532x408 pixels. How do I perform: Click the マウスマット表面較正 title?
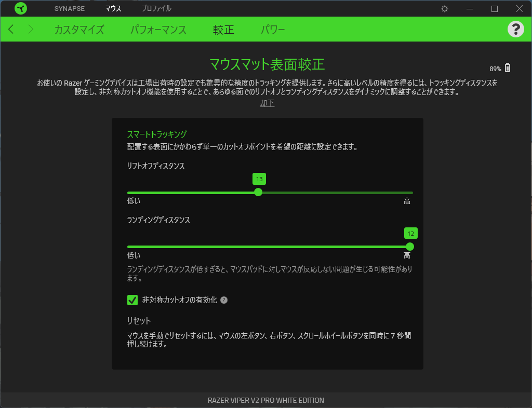[267, 64]
